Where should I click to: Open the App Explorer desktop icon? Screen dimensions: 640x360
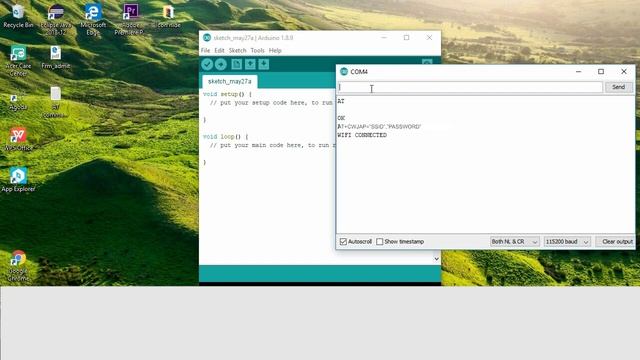click(x=18, y=180)
